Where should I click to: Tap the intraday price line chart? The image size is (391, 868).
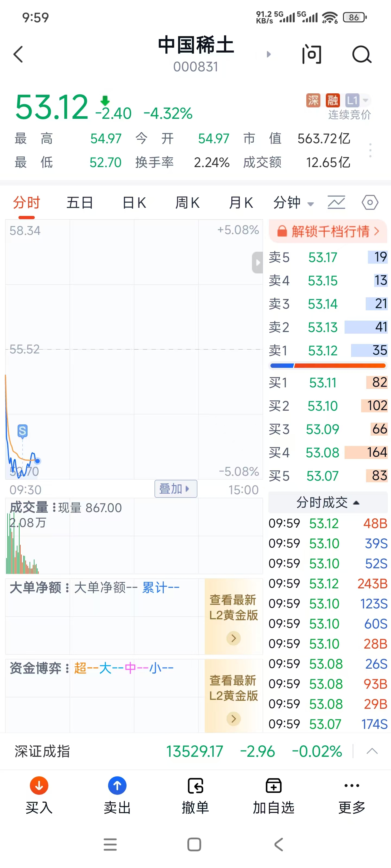click(134, 349)
